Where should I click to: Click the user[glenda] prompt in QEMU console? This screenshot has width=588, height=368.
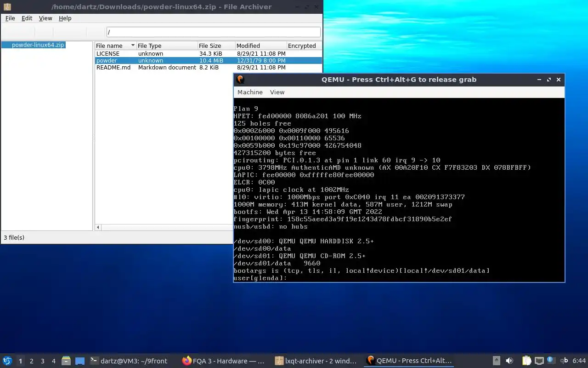pyautogui.click(x=260, y=278)
